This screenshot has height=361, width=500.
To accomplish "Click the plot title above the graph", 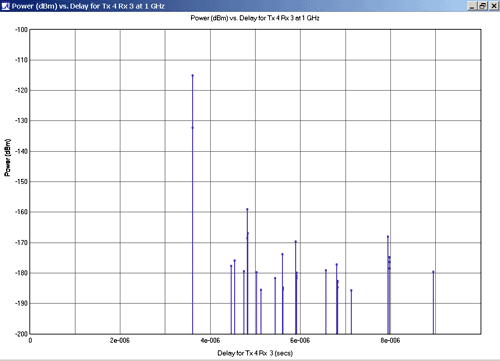I will point(255,18).
